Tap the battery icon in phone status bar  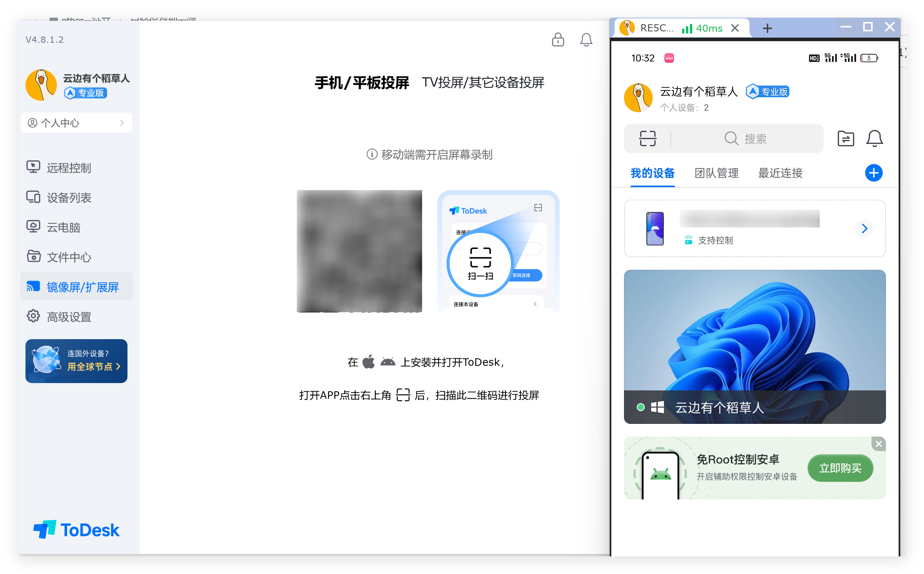point(869,58)
